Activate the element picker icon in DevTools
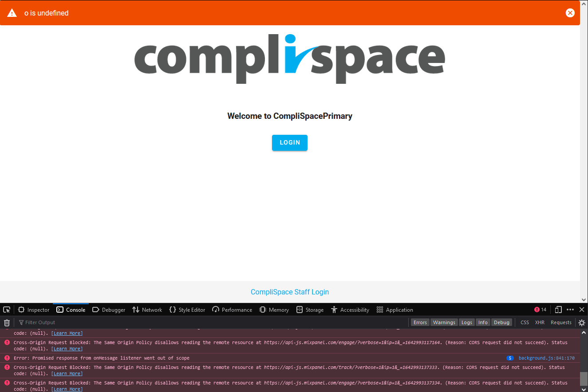Image resolution: width=588 pixels, height=392 pixels. pyautogui.click(x=7, y=310)
